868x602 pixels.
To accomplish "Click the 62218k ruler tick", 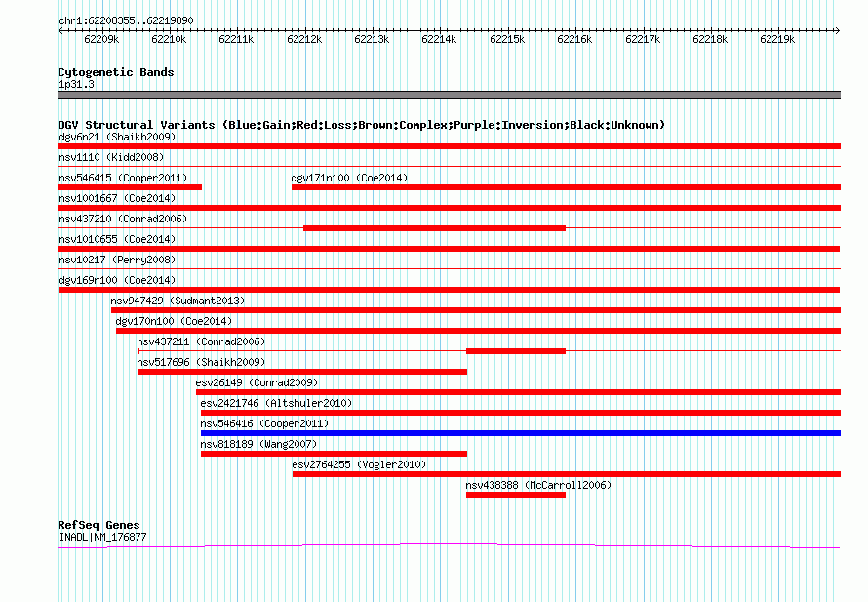I will (710, 39).
